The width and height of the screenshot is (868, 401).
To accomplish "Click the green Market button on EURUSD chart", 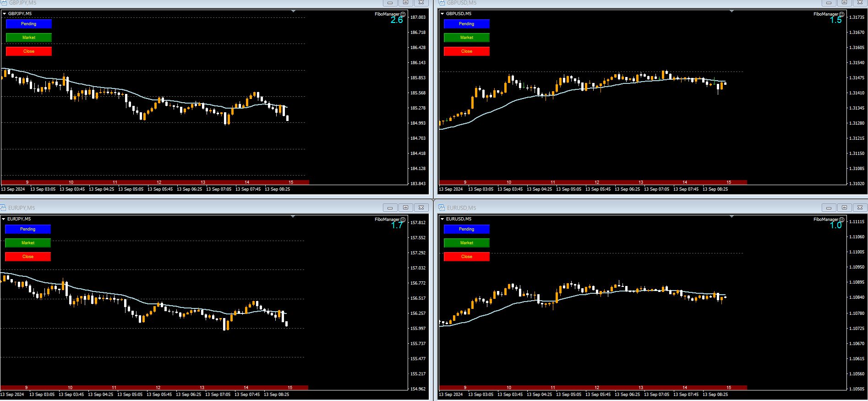I will pyautogui.click(x=467, y=243).
